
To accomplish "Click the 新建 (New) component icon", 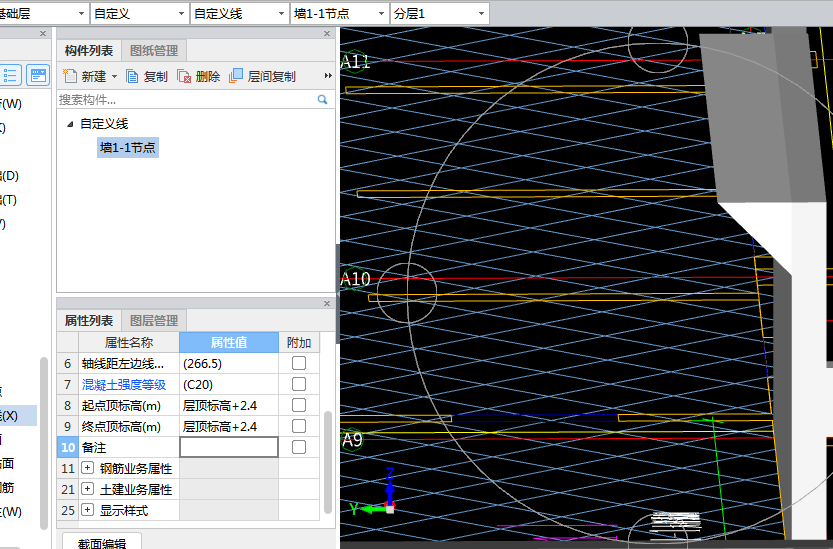I will pos(70,76).
